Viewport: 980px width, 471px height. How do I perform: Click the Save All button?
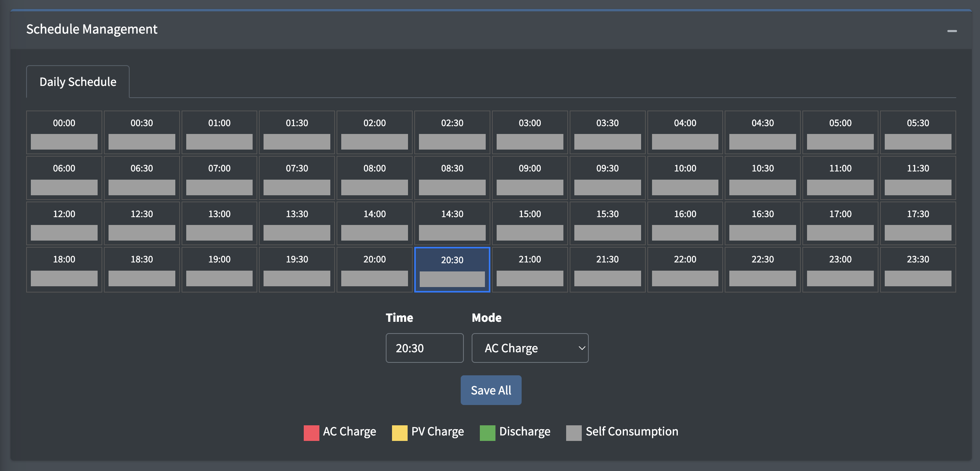coord(491,390)
